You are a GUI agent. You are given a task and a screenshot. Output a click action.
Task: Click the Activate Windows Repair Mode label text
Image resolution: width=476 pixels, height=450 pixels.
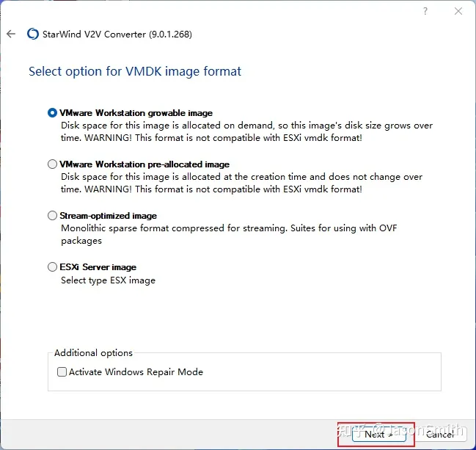[136, 372]
